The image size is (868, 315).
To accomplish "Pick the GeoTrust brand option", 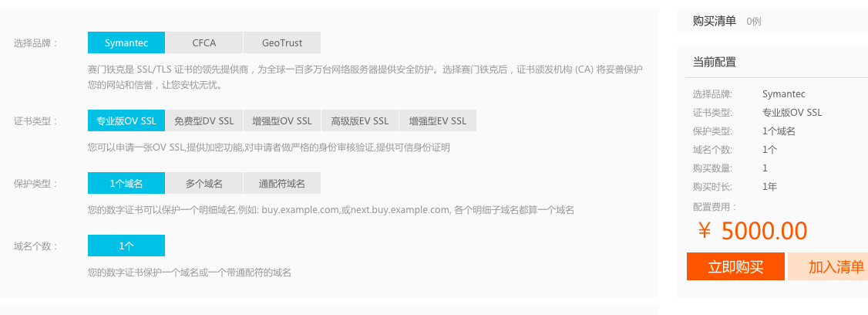I will click(282, 42).
